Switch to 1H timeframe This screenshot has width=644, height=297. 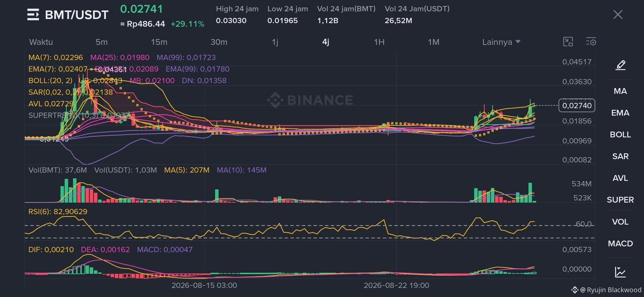379,42
